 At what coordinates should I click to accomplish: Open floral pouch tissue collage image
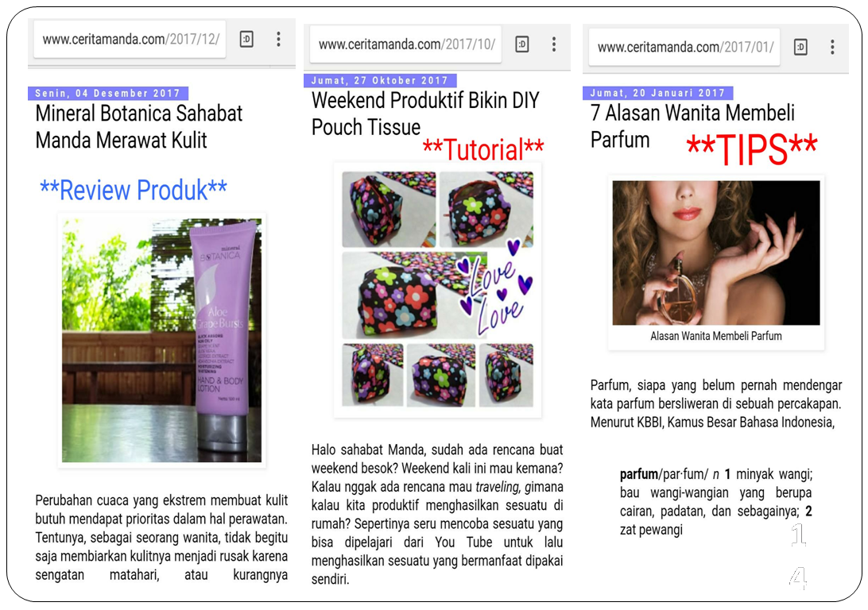[437, 289]
